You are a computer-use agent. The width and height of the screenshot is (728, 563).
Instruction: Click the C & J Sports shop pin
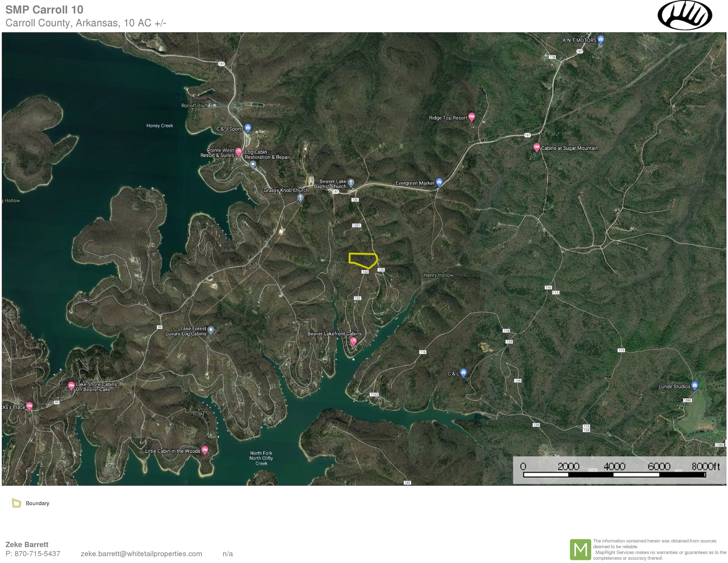(248, 128)
